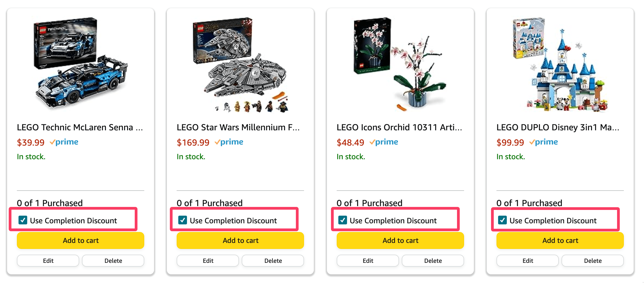Image resolution: width=644 pixels, height=283 pixels.
Task: Add the LEGO Technic McLaren Senna to cart
Action: coord(80,240)
